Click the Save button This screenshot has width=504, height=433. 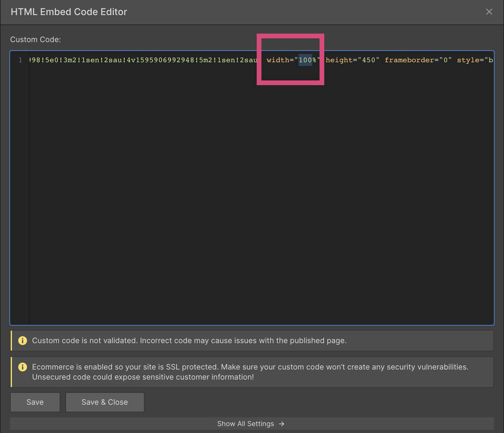coord(35,402)
